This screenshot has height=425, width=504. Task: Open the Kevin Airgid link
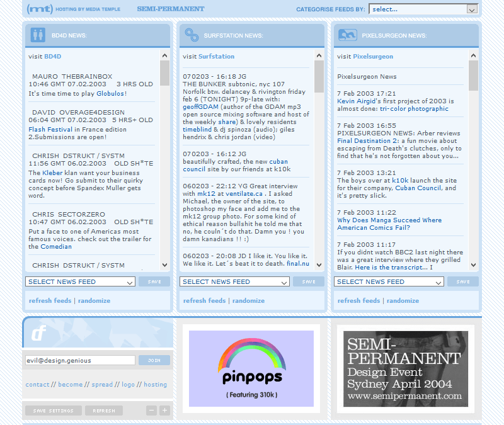click(356, 101)
